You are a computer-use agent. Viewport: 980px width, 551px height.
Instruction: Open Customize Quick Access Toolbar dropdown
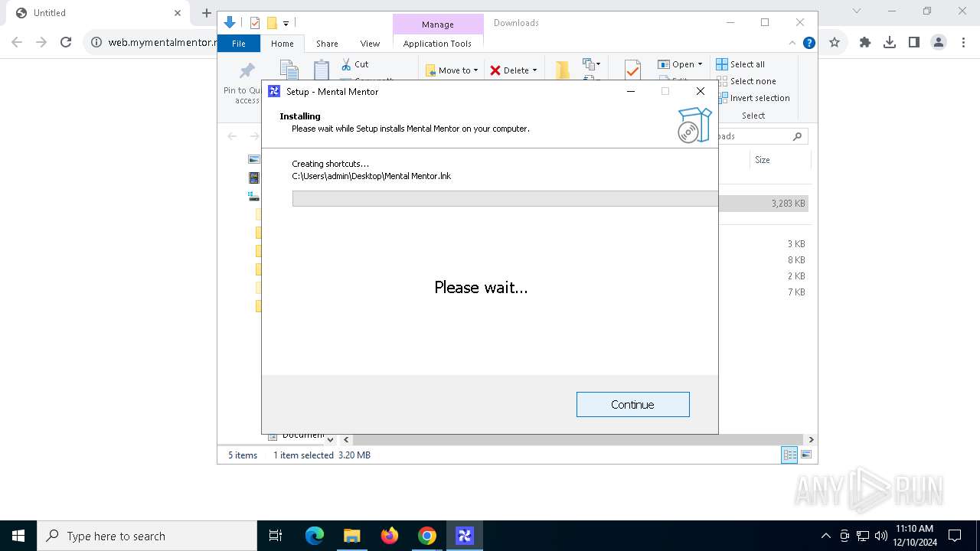[286, 24]
